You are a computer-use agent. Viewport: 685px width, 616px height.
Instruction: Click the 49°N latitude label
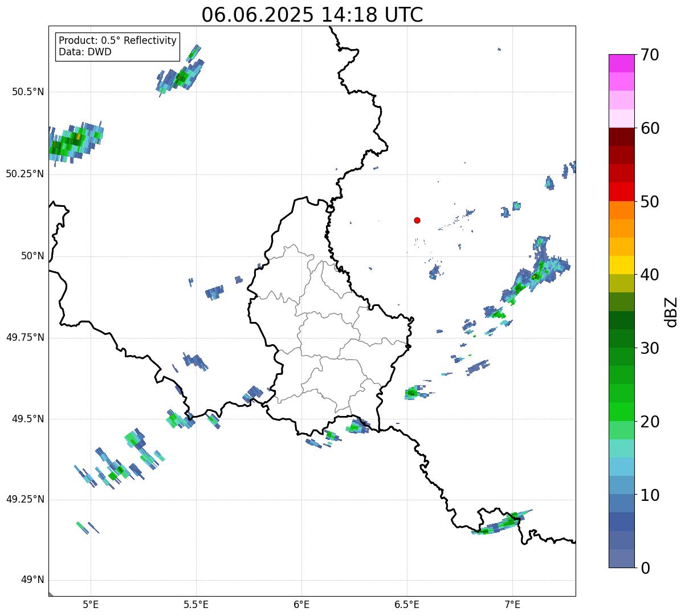[32, 580]
